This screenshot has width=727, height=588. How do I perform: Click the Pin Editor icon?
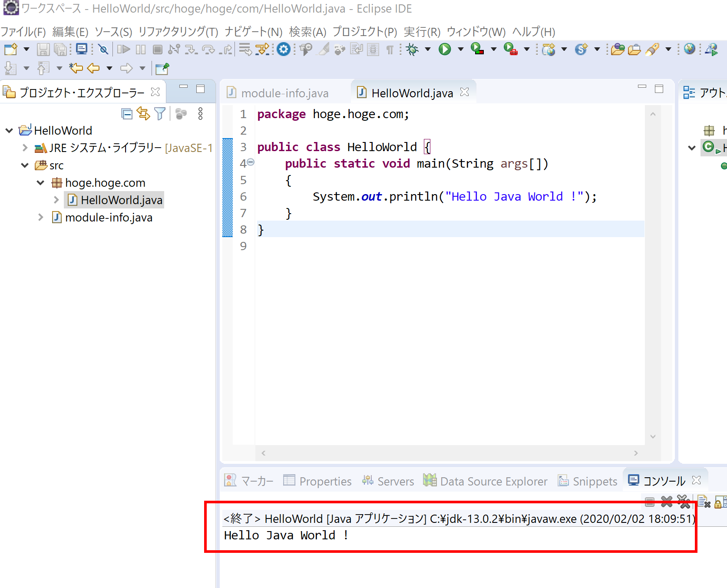[x=162, y=68]
